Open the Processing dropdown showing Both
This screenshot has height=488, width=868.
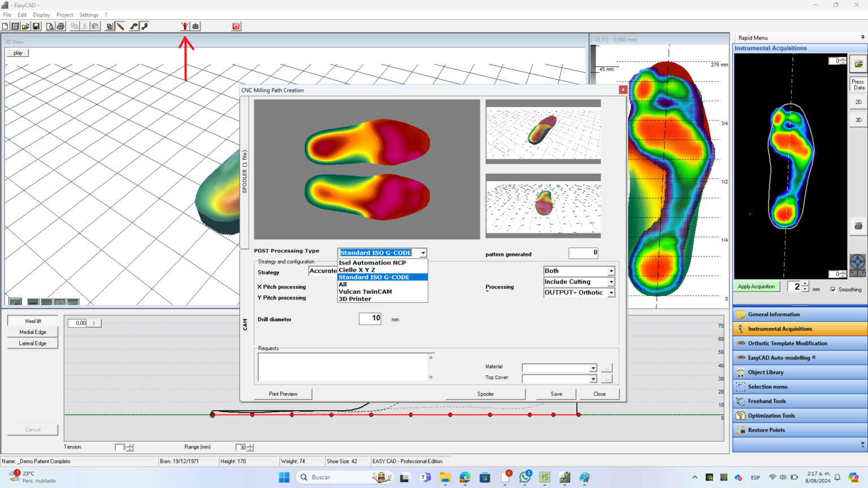611,271
